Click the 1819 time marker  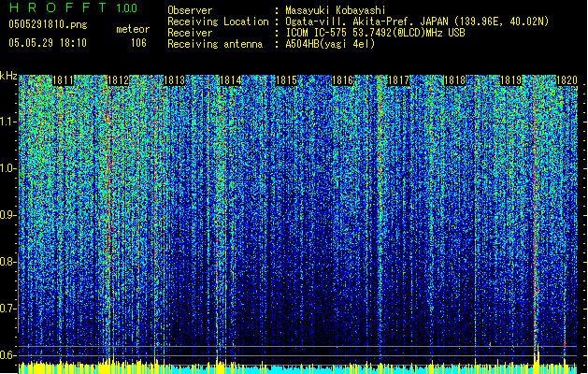click(510, 80)
